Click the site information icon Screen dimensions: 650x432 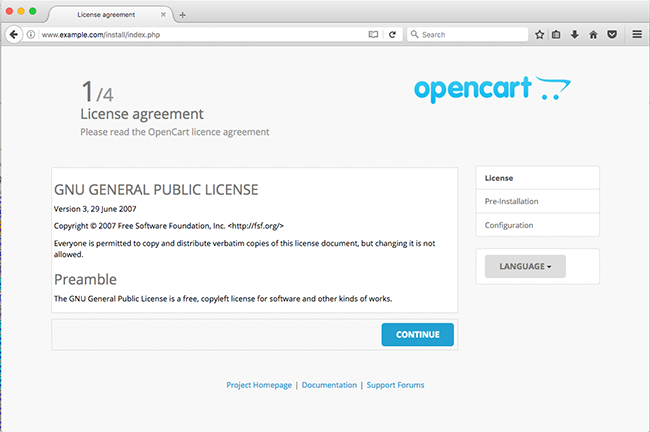pos(31,34)
